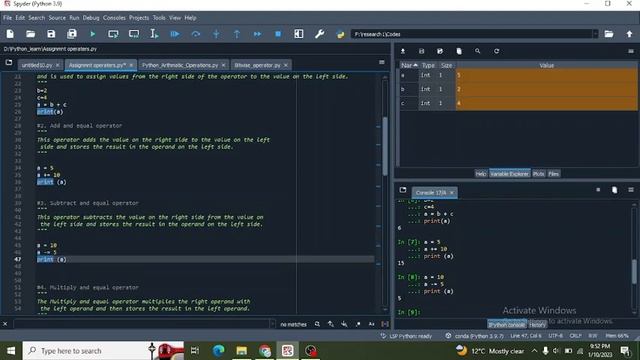Open editor pane options menu
The image size is (640, 360).
382,62
